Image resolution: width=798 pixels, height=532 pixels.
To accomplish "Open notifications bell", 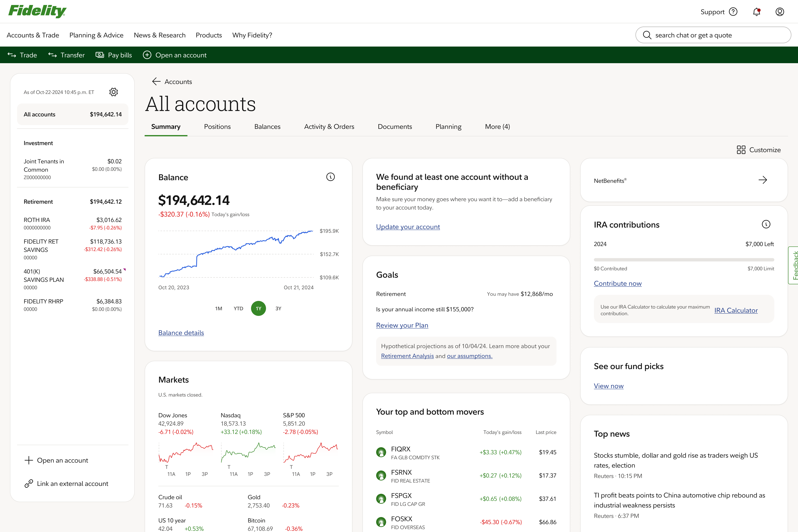I will [x=757, y=12].
